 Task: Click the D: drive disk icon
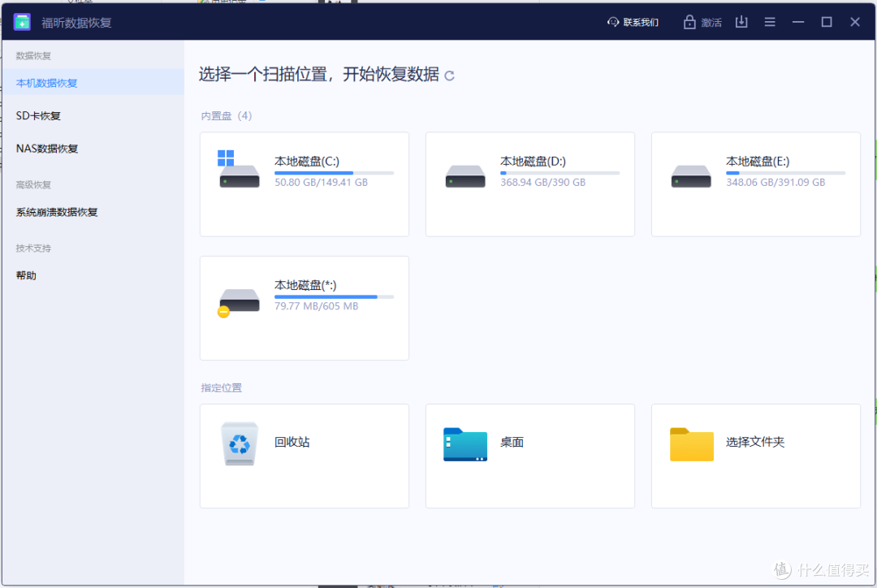(x=464, y=176)
